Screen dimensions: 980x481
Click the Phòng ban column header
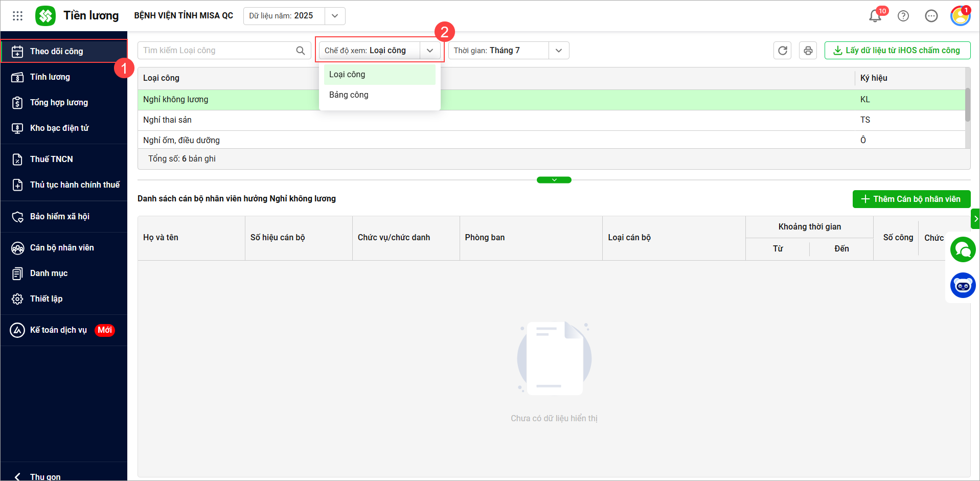531,238
